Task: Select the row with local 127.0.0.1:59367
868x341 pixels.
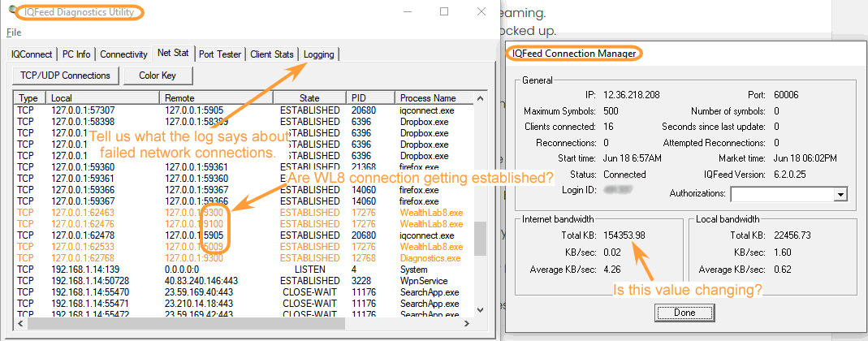Action: click(x=244, y=201)
